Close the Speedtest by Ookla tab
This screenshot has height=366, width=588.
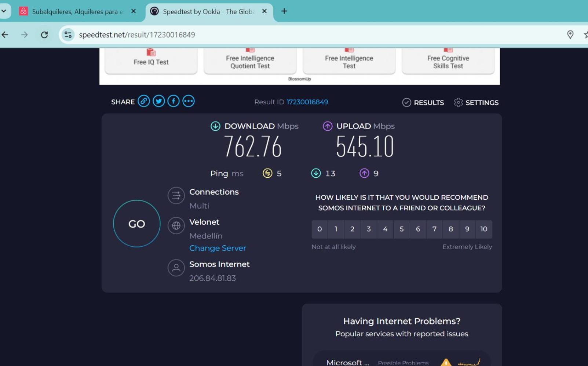click(264, 11)
